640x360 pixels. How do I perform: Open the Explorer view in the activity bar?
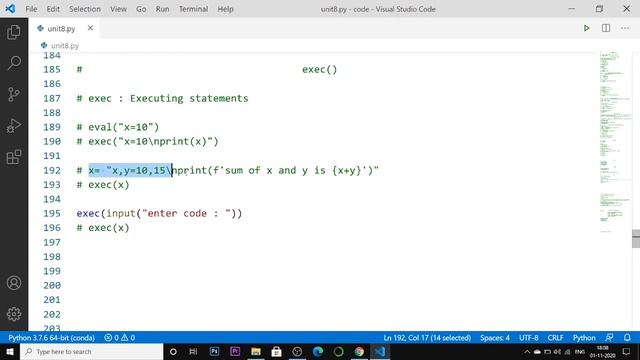click(14, 32)
